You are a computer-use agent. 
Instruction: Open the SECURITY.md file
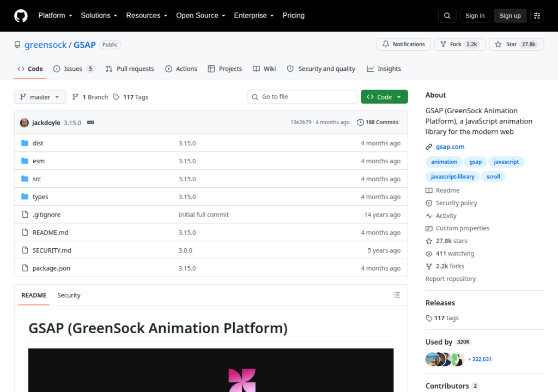pyautogui.click(x=52, y=250)
